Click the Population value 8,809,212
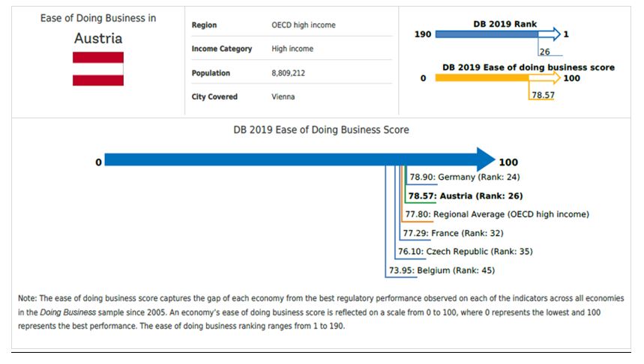Image resolution: width=644 pixels, height=364 pixels. tap(288, 73)
